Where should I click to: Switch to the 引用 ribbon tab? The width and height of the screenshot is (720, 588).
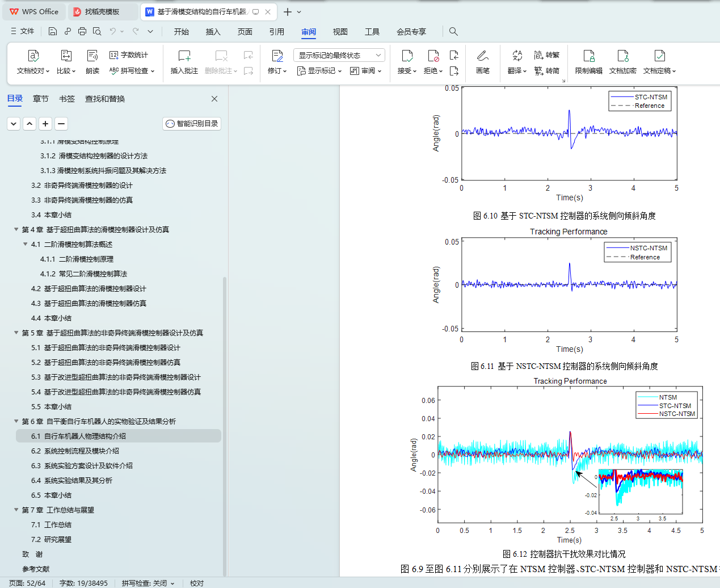pos(277,32)
